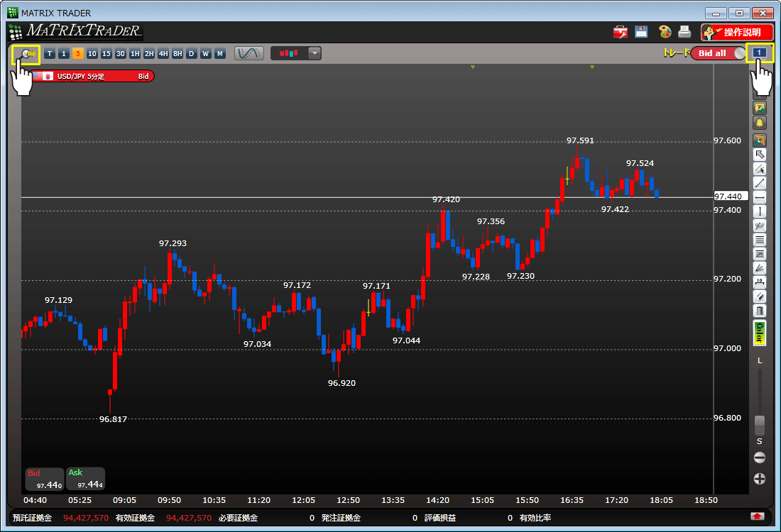
Task: Select the Fibonacci retracement tool
Action: 760,255
